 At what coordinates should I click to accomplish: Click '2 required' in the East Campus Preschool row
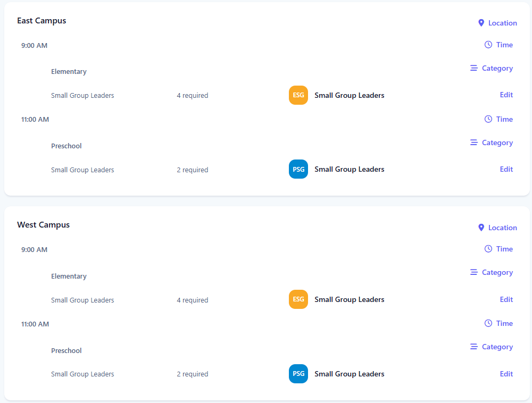coord(193,170)
